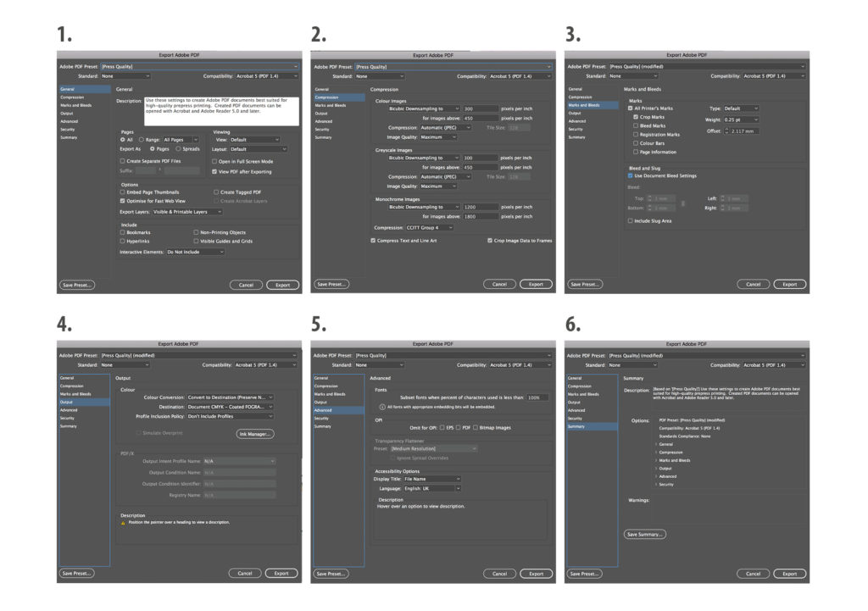The image size is (868, 611).
Task: Enable Embed Page Thumbnails option
Action: tap(122, 192)
